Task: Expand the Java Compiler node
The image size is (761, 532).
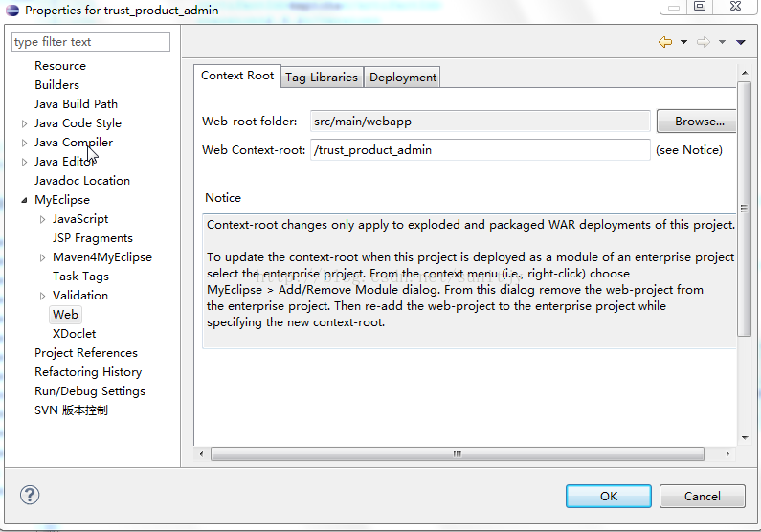Action: tap(24, 143)
